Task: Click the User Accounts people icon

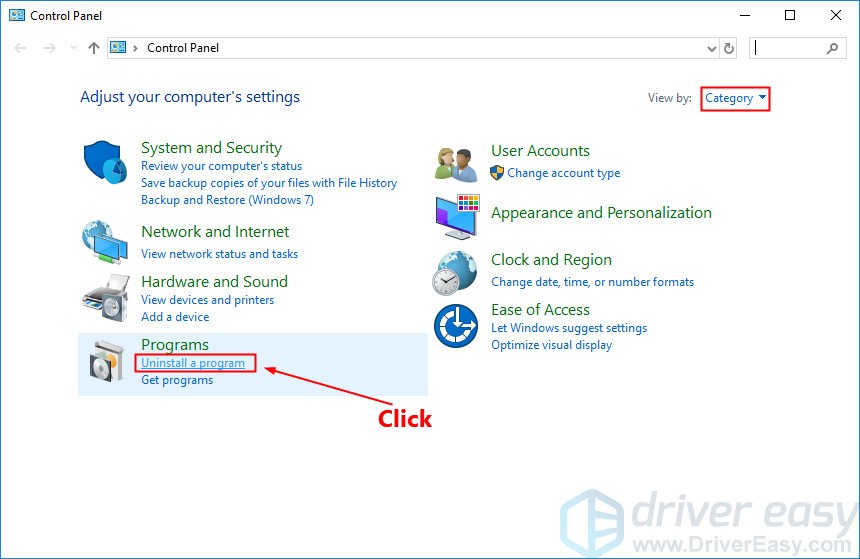Action: 456,162
